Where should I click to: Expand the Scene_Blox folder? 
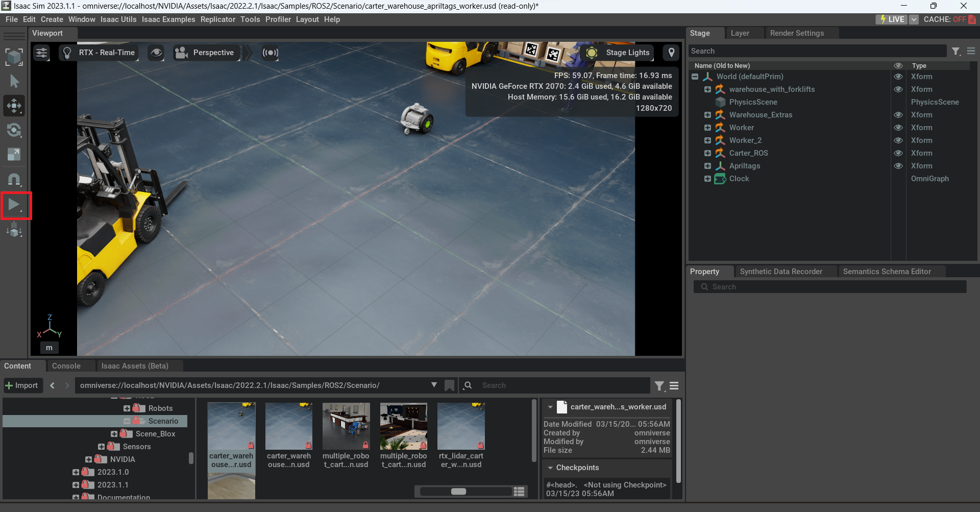coord(114,434)
